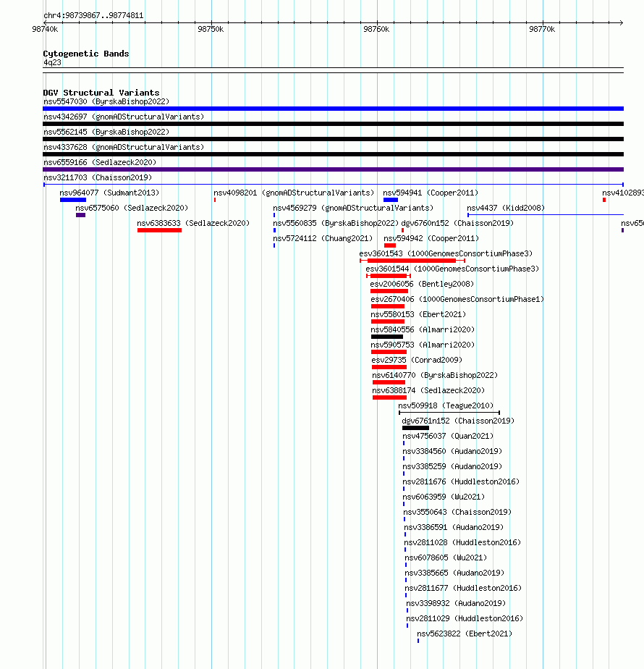Select the purple nsv6559166 variant bar

(333, 169)
